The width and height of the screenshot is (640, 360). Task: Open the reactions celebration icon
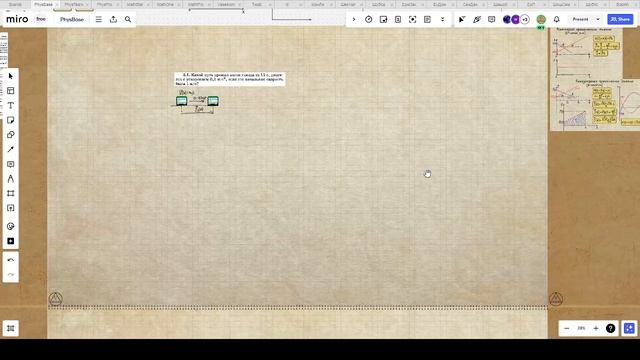tap(477, 19)
